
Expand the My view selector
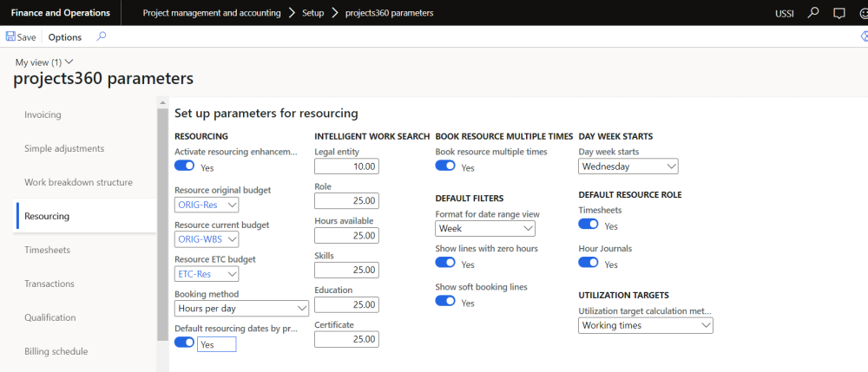pyautogui.click(x=44, y=62)
